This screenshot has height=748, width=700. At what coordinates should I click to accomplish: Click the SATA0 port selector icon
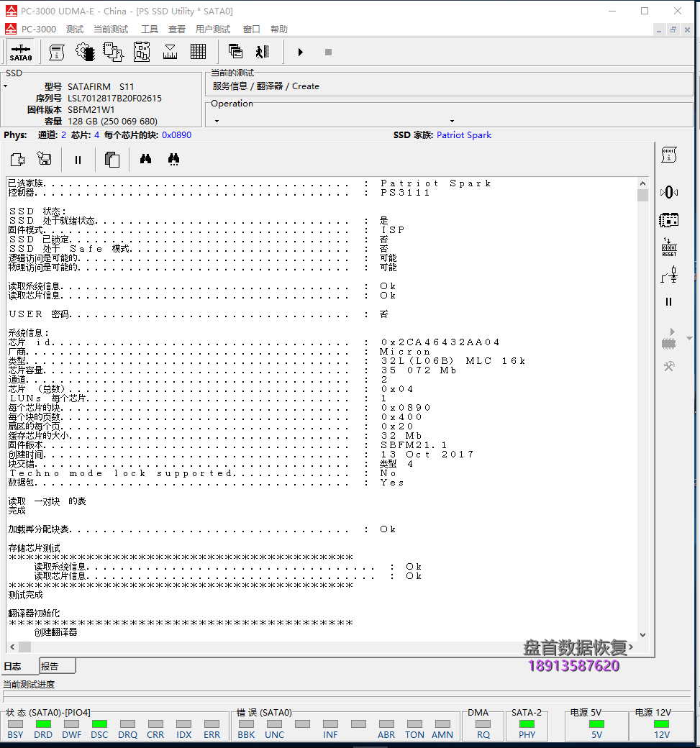point(21,52)
